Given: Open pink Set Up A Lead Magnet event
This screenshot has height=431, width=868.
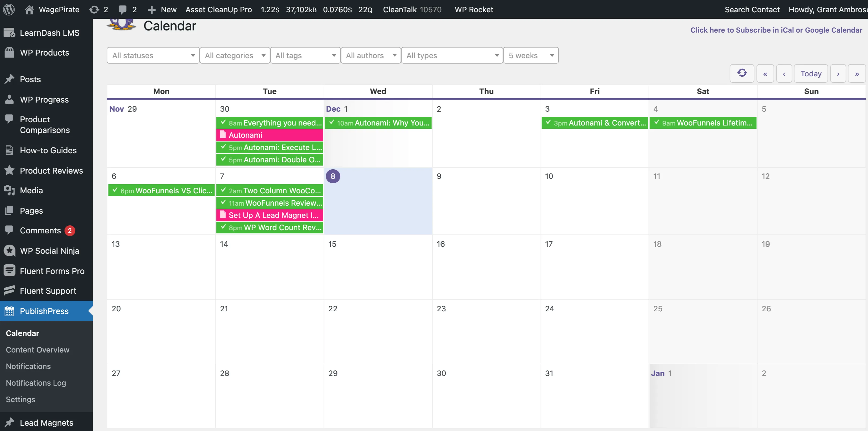Looking at the screenshot, I should [x=270, y=215].
